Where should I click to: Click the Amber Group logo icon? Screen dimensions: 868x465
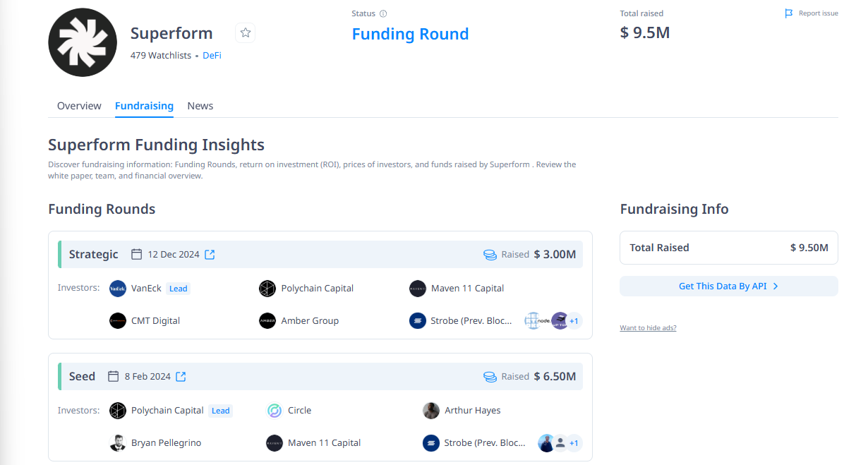(x=267, y=321)
